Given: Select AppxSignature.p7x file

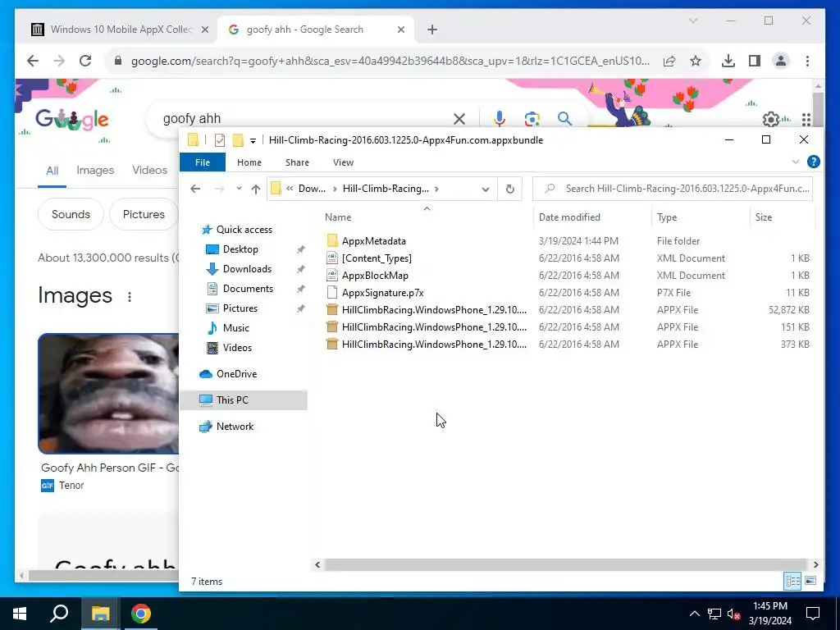Looking at the screenshot, I should coord(382,293).
